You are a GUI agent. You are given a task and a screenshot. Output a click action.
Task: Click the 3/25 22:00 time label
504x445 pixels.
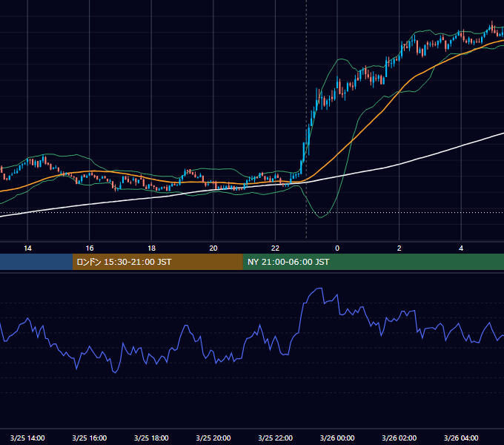276,438
